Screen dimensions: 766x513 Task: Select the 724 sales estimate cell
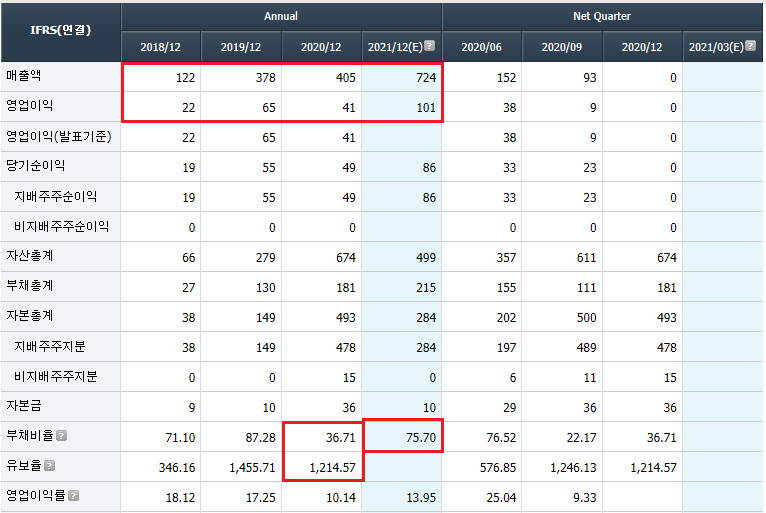click(x=402, y=77)
